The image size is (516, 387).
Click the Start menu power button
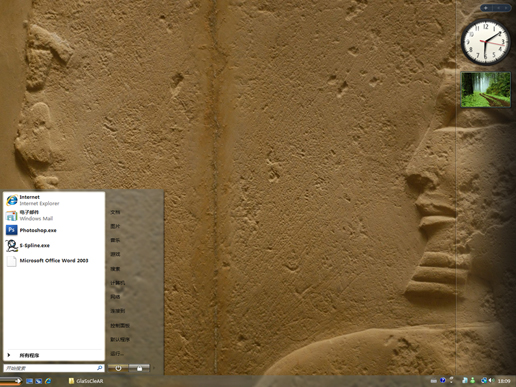[118, 368]
